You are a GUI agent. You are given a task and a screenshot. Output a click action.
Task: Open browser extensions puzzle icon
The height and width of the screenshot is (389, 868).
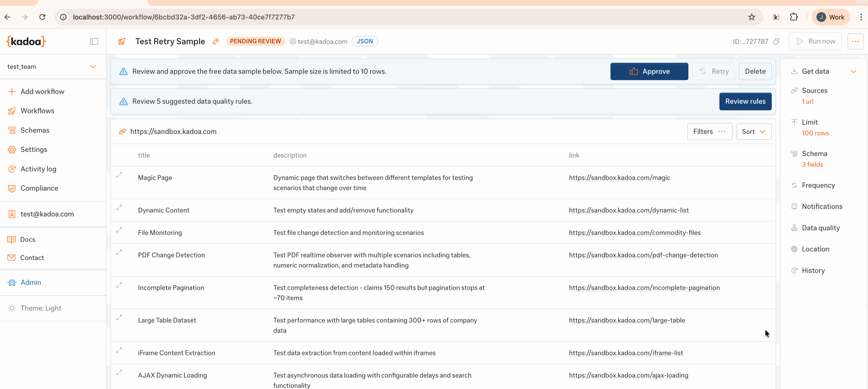[794, 17]
